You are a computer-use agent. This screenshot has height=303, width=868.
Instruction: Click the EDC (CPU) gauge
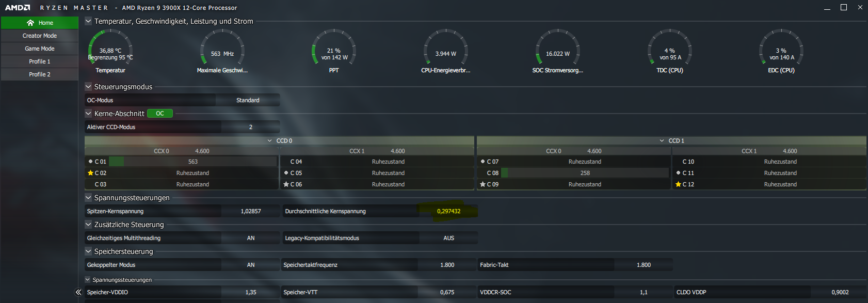(781, 51)
